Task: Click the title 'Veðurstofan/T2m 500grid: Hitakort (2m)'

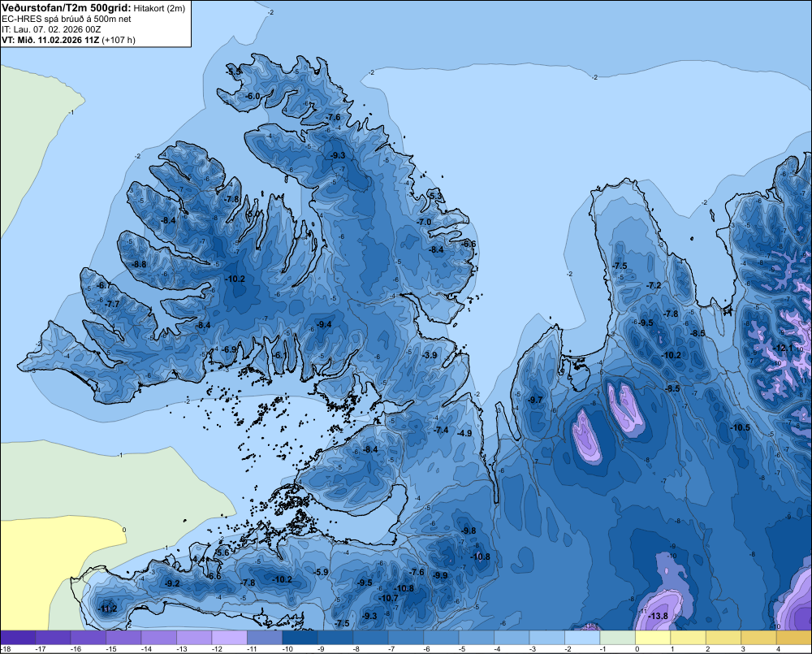Action: 93,8
